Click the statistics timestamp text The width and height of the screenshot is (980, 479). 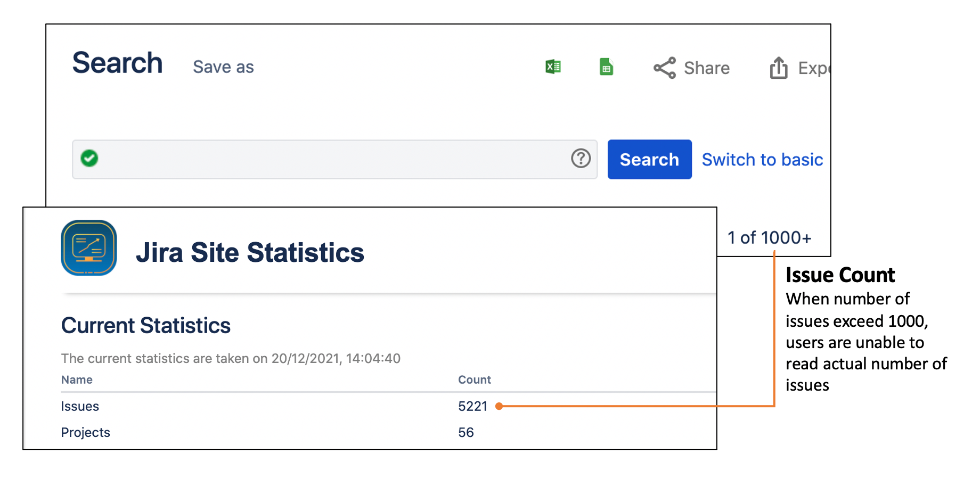click(231, 358)
